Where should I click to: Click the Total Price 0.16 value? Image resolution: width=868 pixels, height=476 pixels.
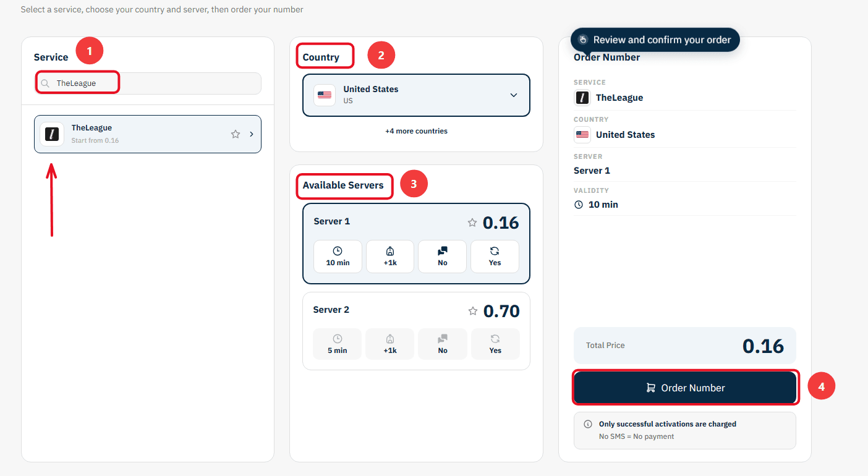coord(763,346)
